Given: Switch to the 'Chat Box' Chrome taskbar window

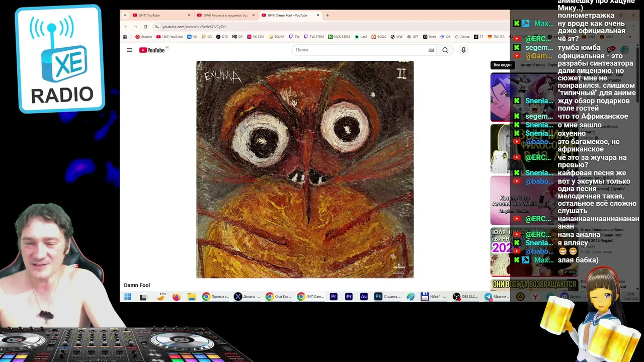Looking at the screenshot, I should coord(279,297).
